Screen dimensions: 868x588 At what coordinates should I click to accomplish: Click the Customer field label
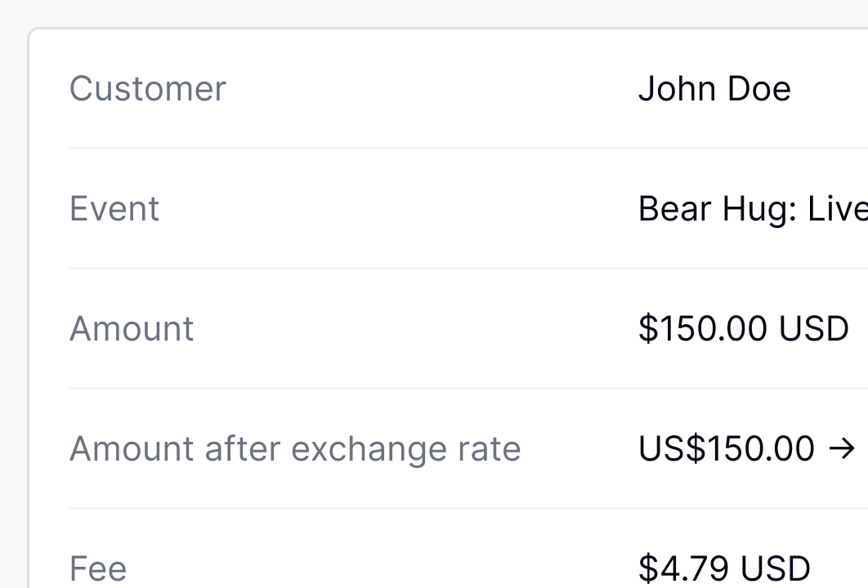coord(147,88)
